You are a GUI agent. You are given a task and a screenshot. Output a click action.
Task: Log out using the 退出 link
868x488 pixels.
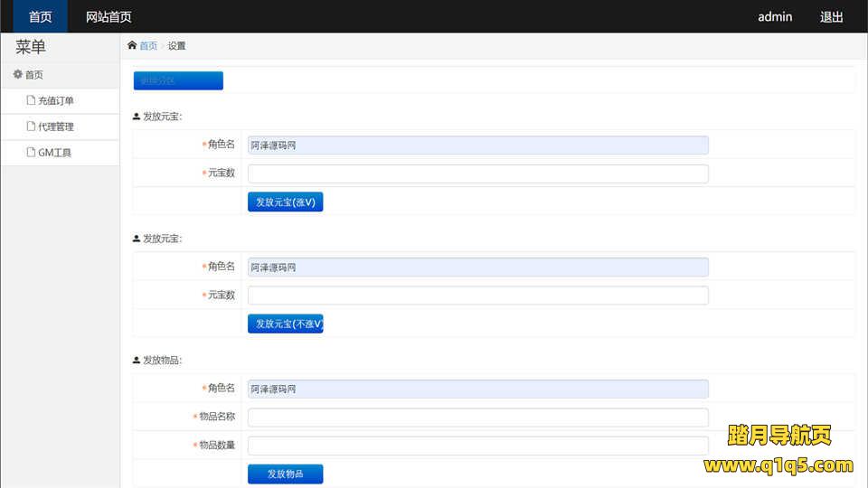coord(831,16)
